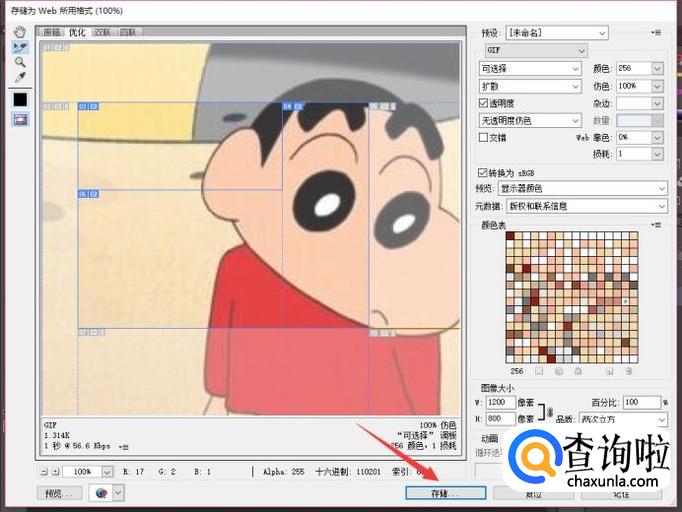
Task: Select the marked swatch in color table
Action: pos(625,301)
